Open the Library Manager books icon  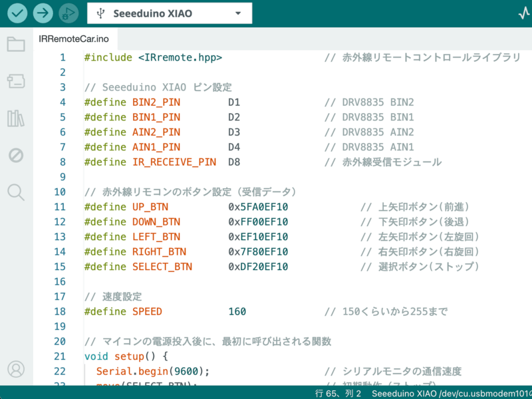[16, 118]
